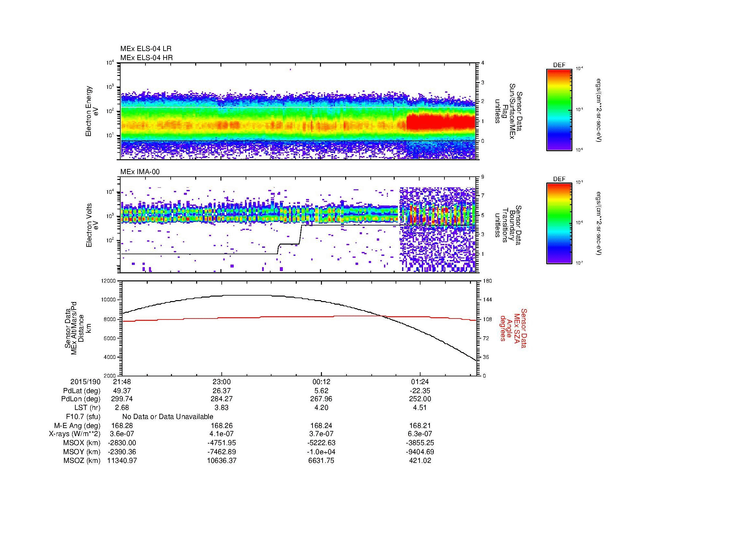Click LST value 4.20
The width and height of the screenshot is (756, 534).
[321, 408]
